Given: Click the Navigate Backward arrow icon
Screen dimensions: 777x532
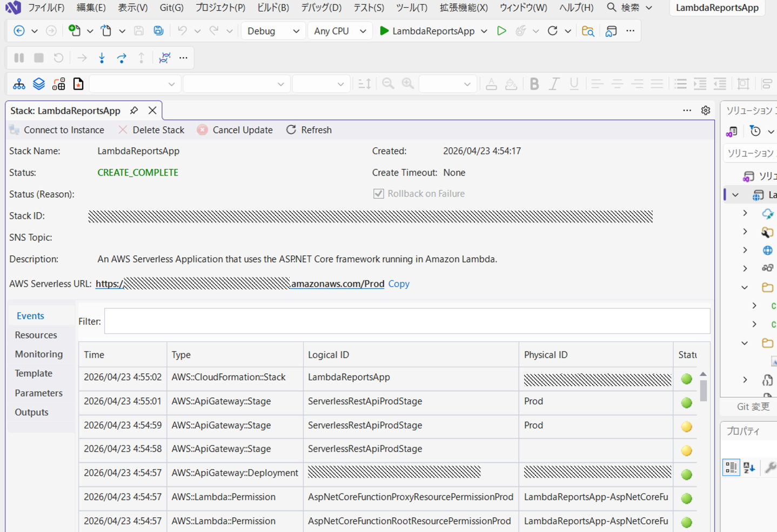Looking at the screenshot, I should (19, 31).
